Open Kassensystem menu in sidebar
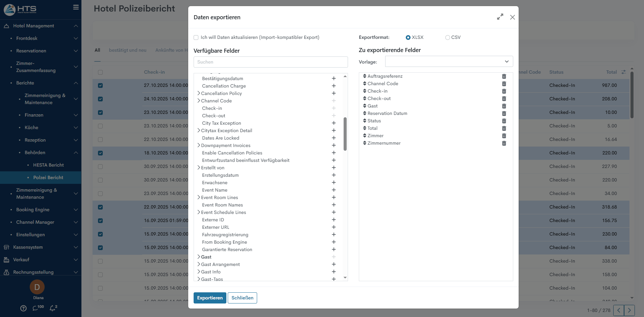Image resolution: width=644 pixels, height=317 pixels. 28,247
